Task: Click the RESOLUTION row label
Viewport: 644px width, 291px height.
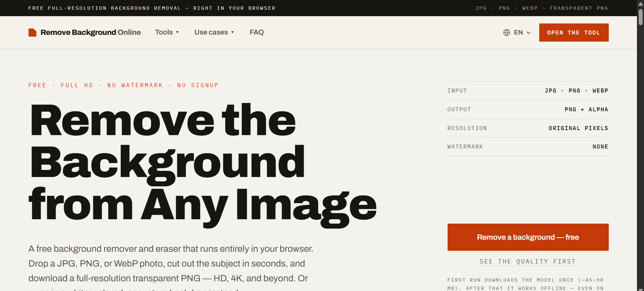Action: click(x=467, y=128)
